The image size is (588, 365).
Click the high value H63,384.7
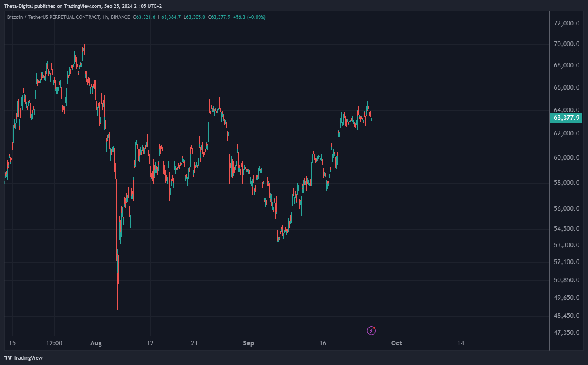pos(170,17)
